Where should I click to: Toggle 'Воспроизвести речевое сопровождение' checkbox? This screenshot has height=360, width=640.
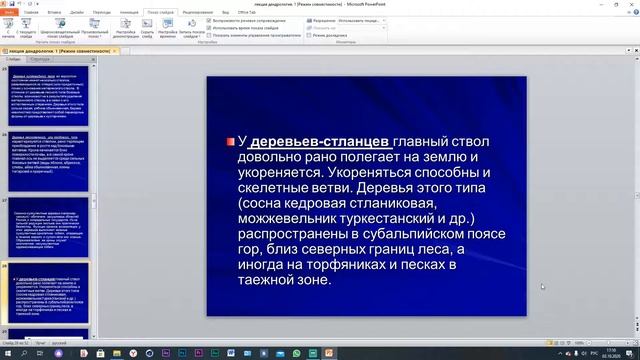[209, 20]
